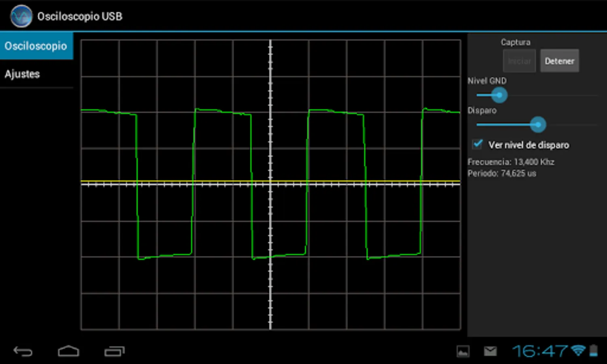The height and width of the screenshot is (364, 607).
Task: Switch to the Ajustes tab
Action: [36, 74]
